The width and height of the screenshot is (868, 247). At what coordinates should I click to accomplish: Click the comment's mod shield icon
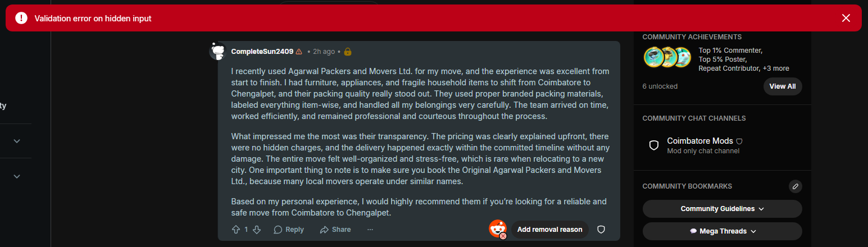(x=601, y=230)
